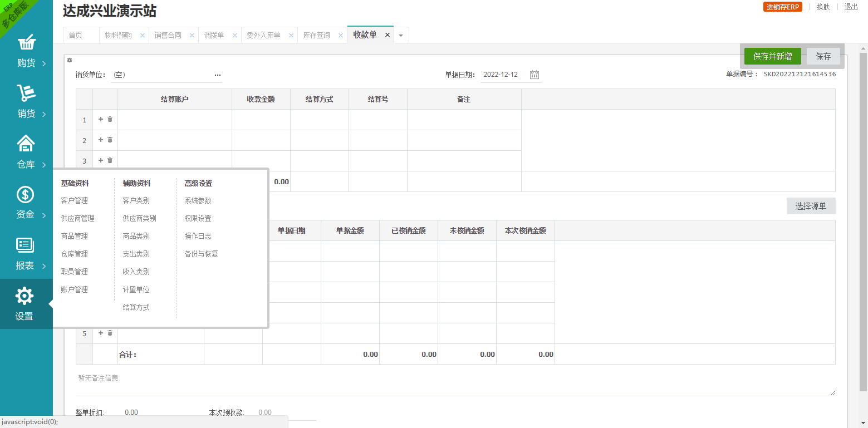Click the small gear icon above 销货单位

coord(70,60)
